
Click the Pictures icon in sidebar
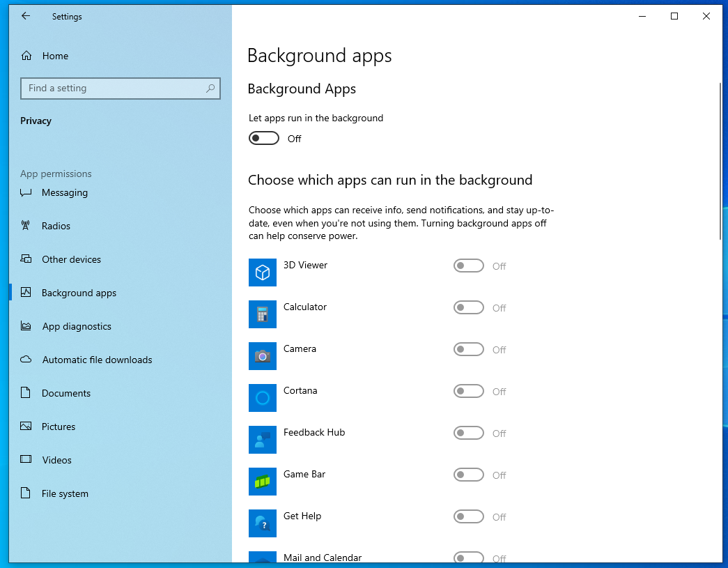pyautogui.click(x=26, y=427)
